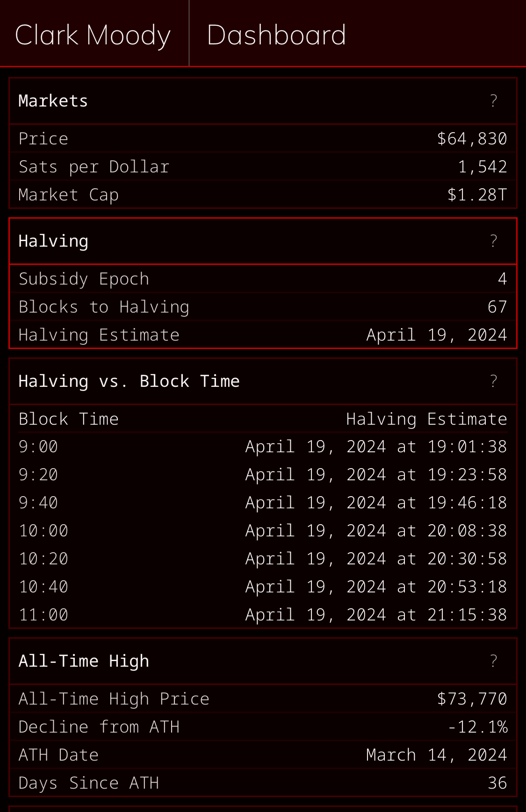526x812 pixels.
Task: Click the Halving Estimate April 19, 2024 value
Action: click(x=437, y=335)
